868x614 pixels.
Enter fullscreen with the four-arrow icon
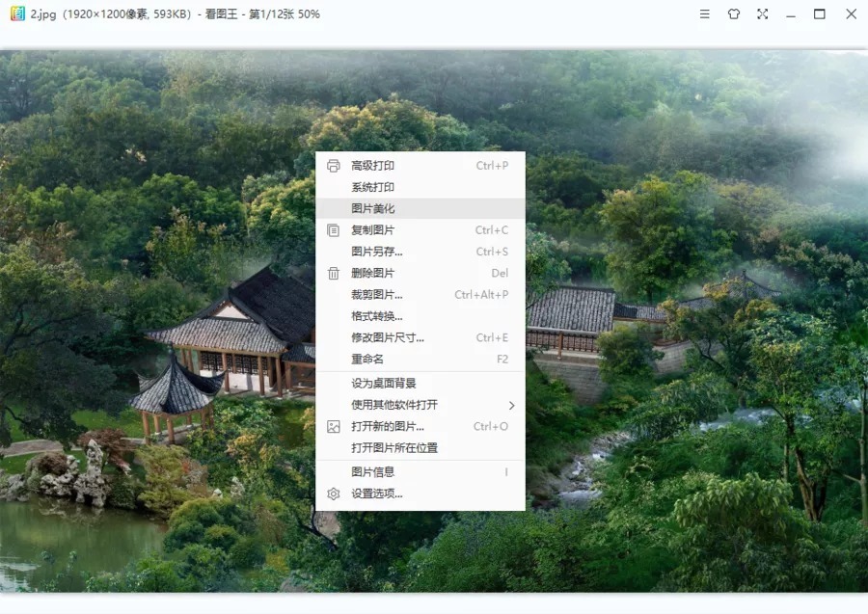coord(763,14)
